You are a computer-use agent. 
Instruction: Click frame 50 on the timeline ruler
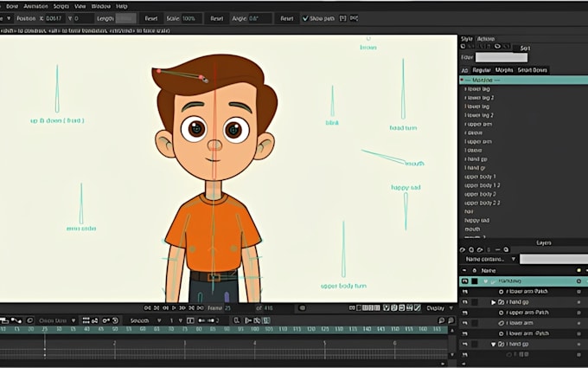tap(115, 329)
